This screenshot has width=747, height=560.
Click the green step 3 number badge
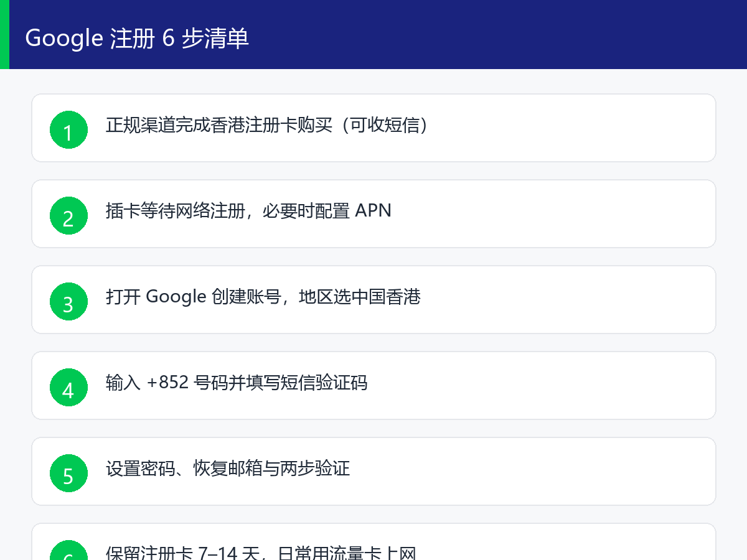[x=68, y=302]
